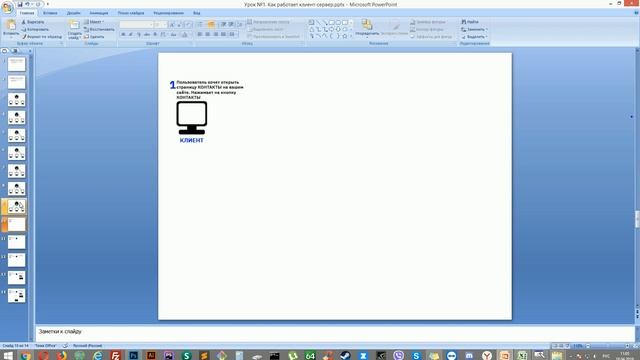Screen dimensions: 640x360
Task: Click Cut (Вырезать) in clipboard group
Action: 33,22
